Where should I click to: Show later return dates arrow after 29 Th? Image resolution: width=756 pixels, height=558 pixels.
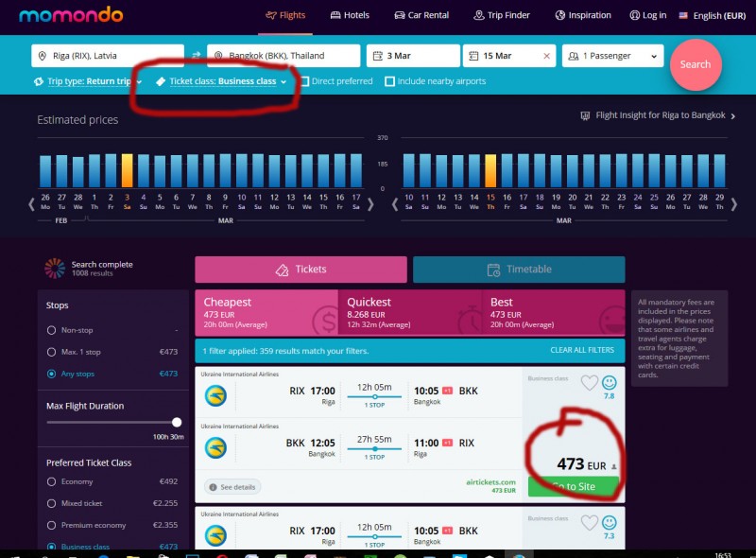tap(734, 204)
